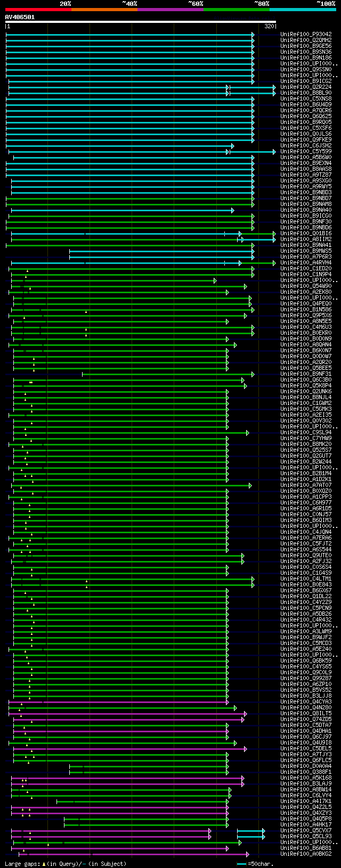This screenshot has width=341, height=868.
Task: Select the UniRef100_A7QCR6 label
Action: (306, 111)
